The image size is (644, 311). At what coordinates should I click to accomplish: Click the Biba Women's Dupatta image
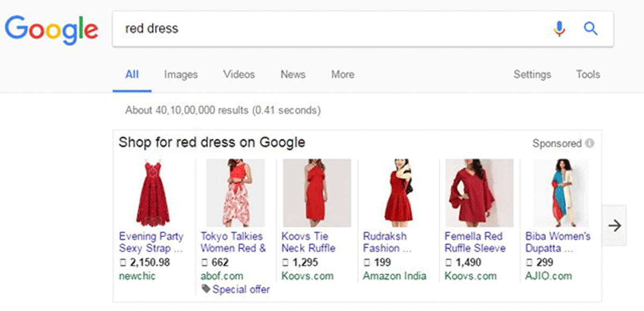point(560,193)
